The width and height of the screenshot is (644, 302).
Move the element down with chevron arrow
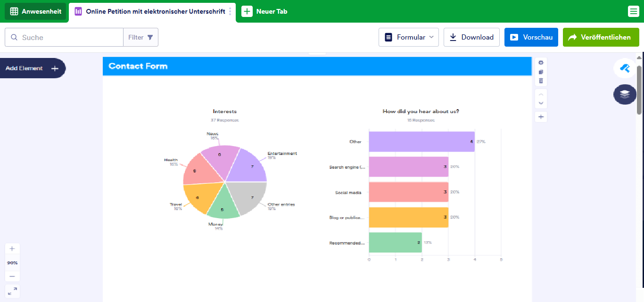coord(541,103)
